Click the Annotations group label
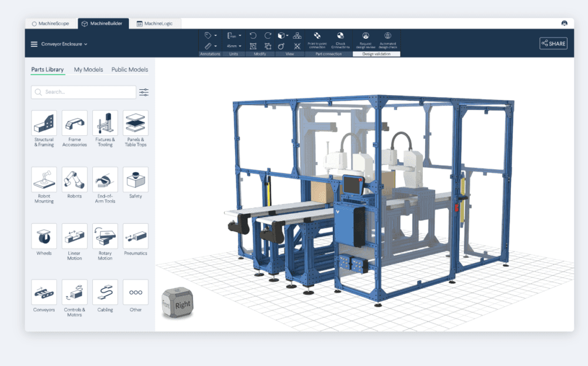 [210, 54]
